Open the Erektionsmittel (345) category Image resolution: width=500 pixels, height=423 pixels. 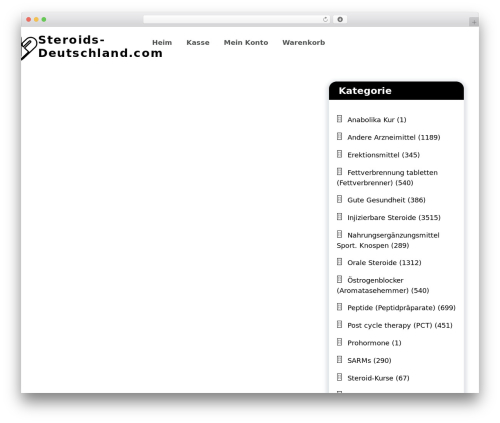pos(383,155)
